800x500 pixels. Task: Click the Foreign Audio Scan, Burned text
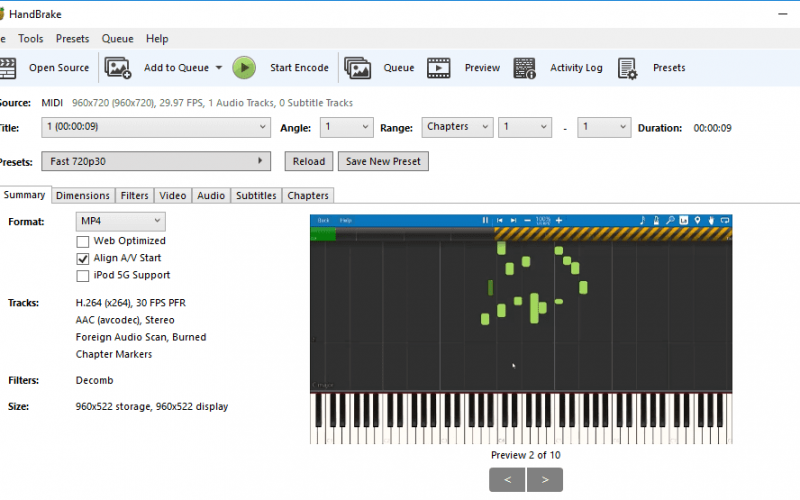pyautogui.click(x=141, y=337)
